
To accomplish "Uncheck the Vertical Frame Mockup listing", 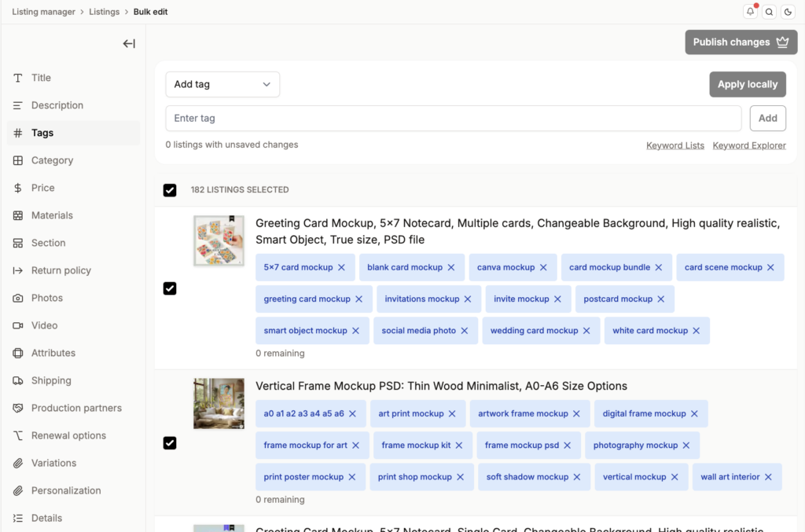I will 170,442.
